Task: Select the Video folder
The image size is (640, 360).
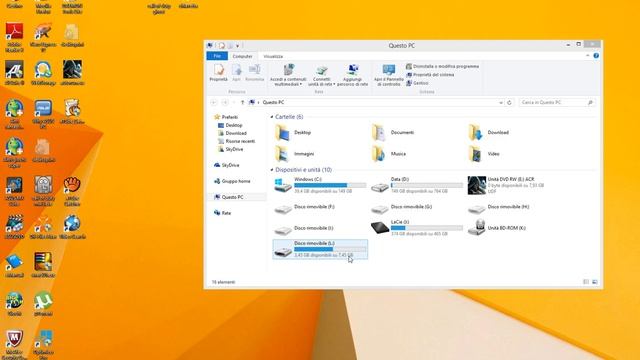Action: tap(484, 154)
